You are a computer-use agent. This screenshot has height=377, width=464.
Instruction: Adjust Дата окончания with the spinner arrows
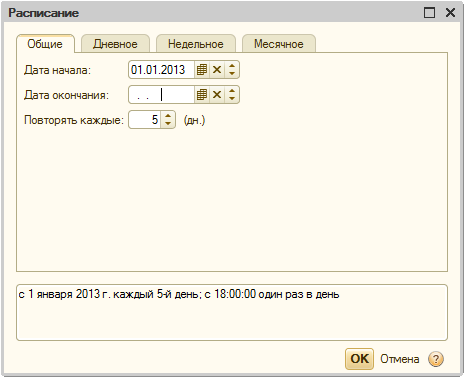(232, 95)
